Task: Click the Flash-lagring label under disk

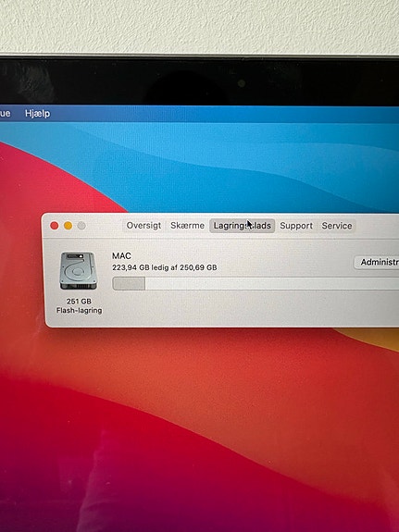Action: click(x=79, y=311)
